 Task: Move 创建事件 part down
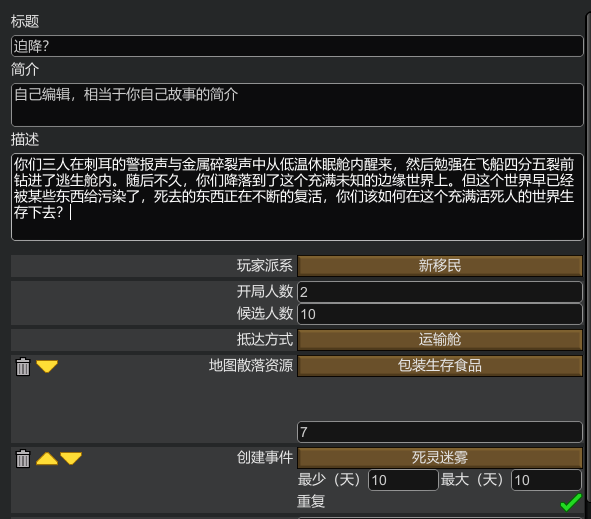pyautogui.click(x=71, y=458)
